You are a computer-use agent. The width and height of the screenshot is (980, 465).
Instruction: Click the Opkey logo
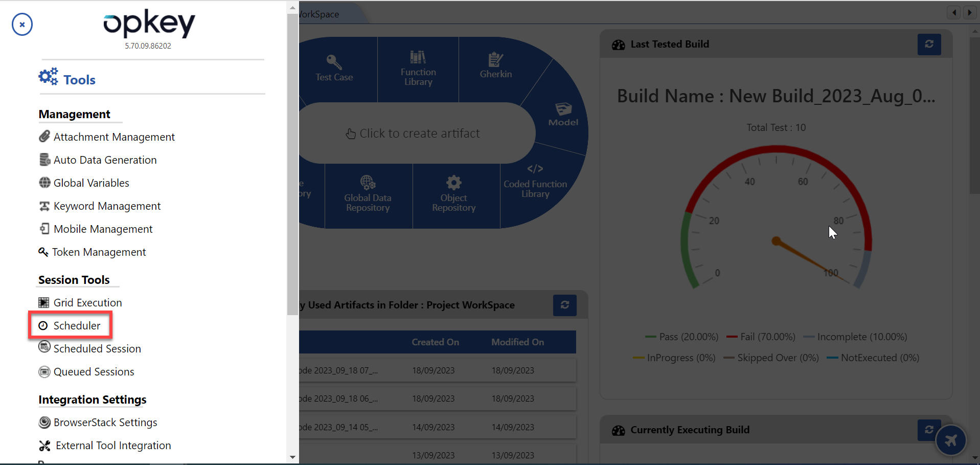point(149,23)
